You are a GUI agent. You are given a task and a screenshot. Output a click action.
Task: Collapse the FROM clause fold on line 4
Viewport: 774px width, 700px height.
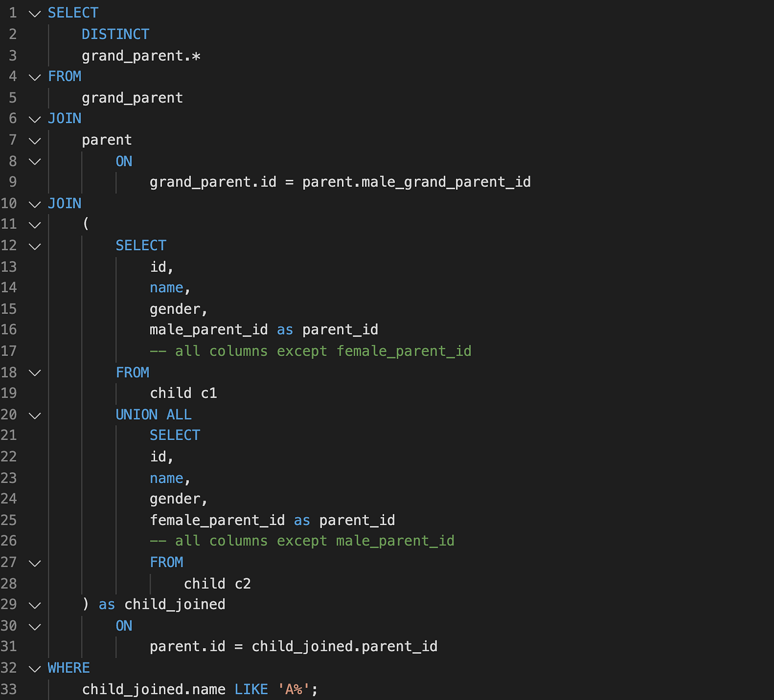click(34, 77)
